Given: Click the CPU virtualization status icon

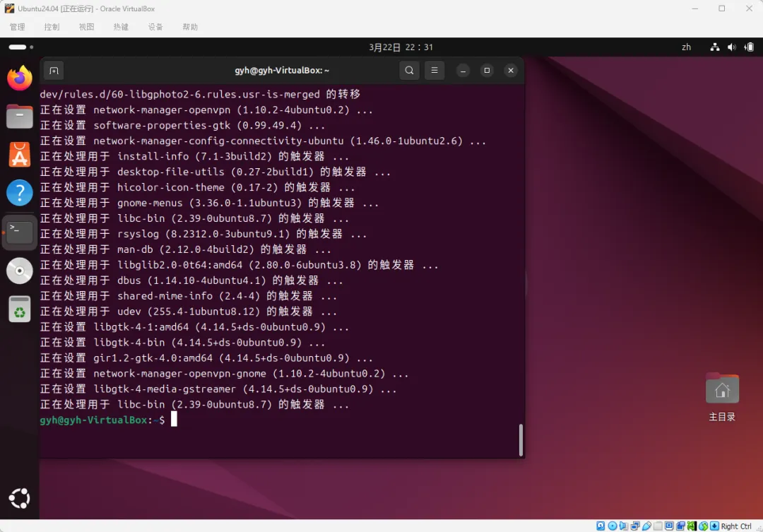Looking at the screenshot, I should (692, 526).
